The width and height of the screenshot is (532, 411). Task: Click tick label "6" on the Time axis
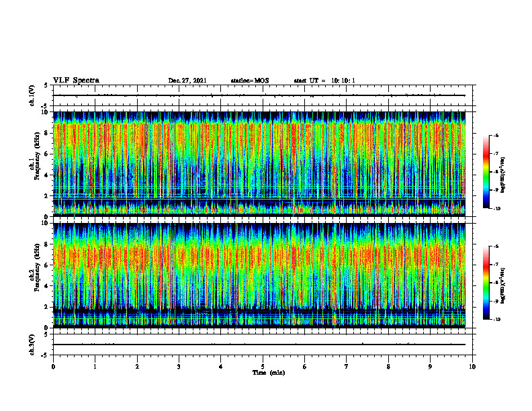305,367
